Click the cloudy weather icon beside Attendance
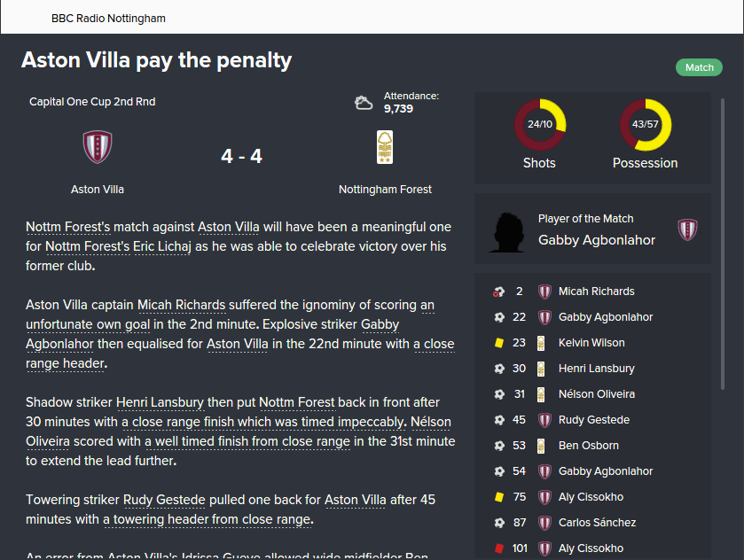Screen dimensions: 744x560 pyautogui.click(x=364, y=103)
